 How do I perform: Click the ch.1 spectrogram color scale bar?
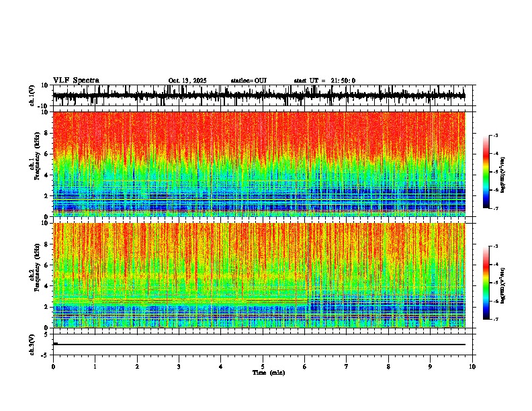tap(486, 172)
